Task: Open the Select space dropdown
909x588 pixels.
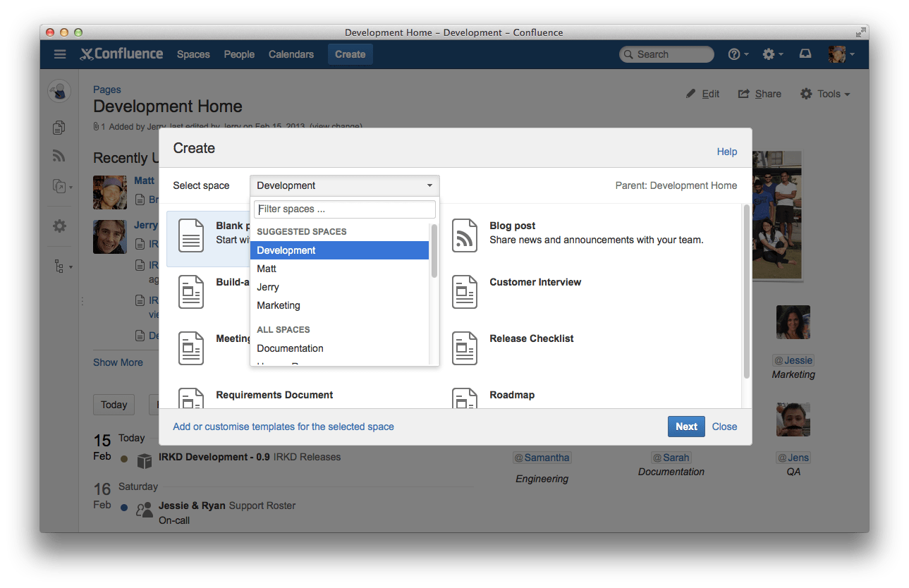Action: point(344,185)
